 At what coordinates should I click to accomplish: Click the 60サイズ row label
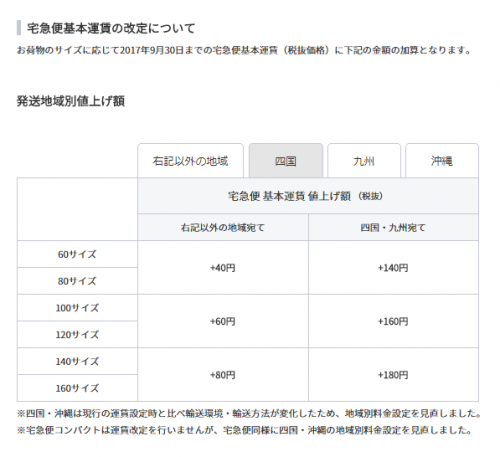coord(77,254)
